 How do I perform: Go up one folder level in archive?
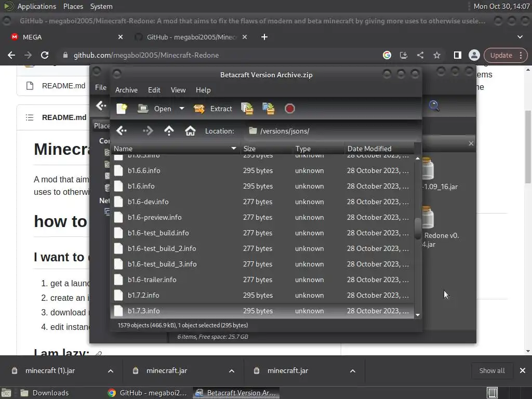(x=169, y=130)
